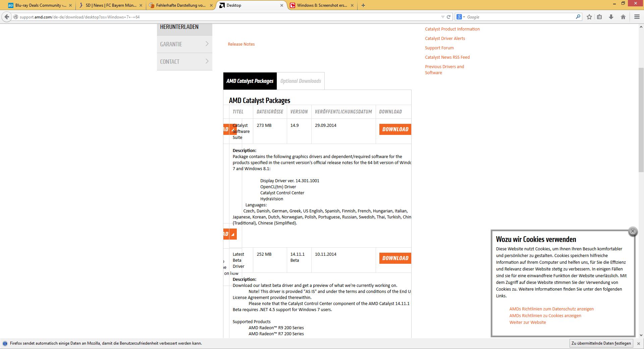Click the site identity globe icon
Viewport: 644px width, 349px height.
coord(16,17)
